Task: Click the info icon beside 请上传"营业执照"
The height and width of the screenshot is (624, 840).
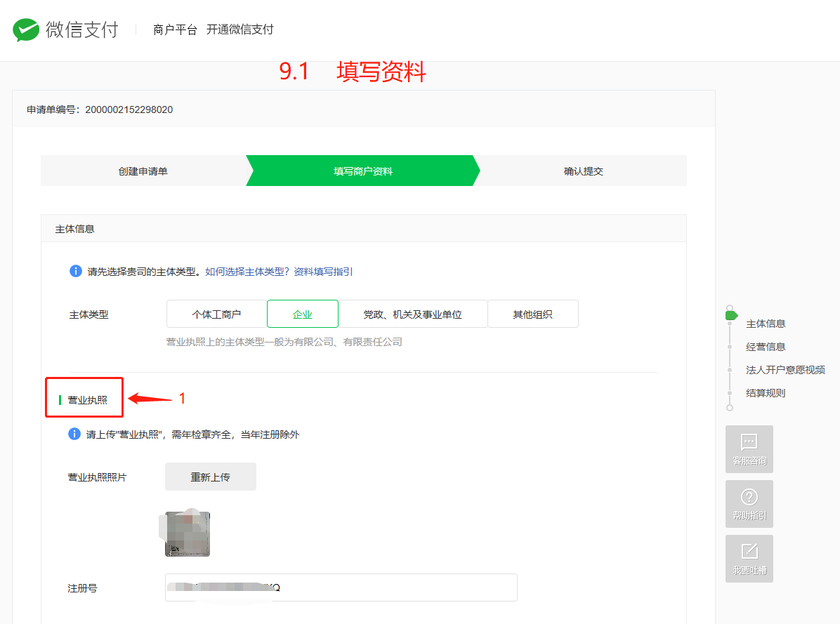Action: [x=74, y=434]
